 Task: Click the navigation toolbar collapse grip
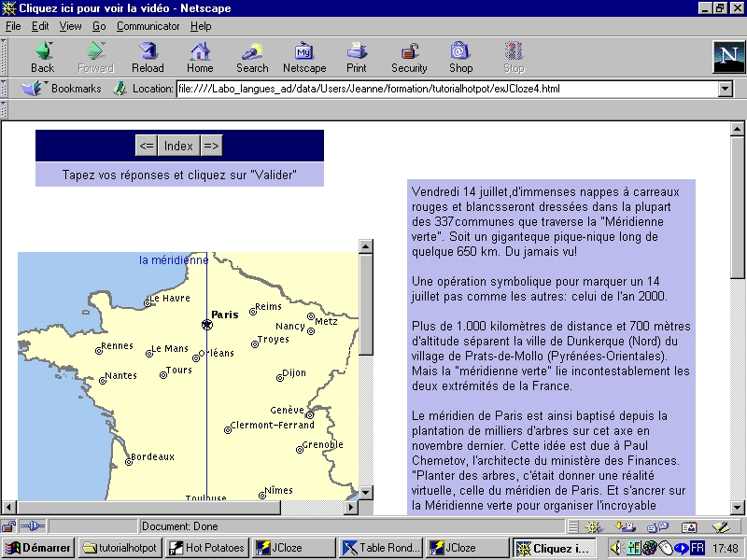coord(4,57)
